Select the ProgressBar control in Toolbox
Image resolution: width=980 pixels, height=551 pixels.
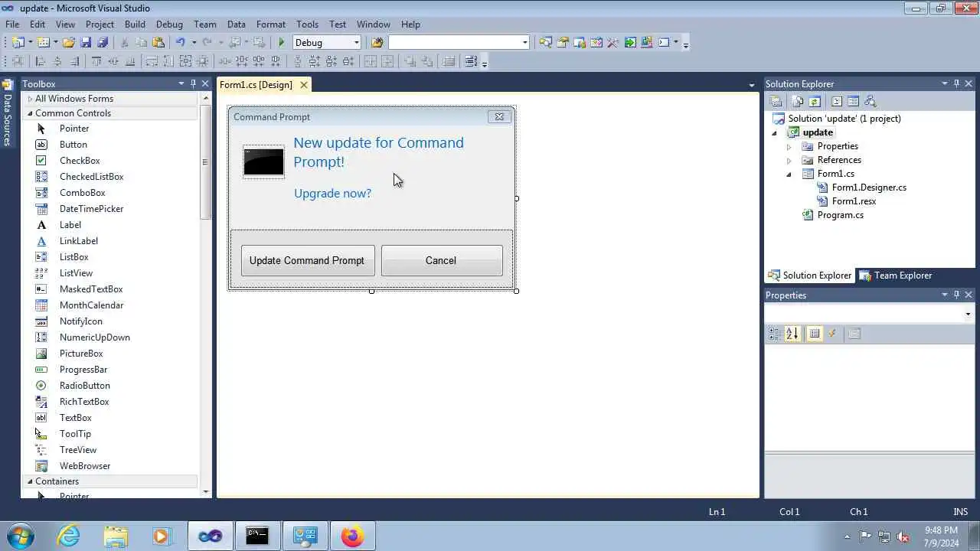pyautogui.click(x=83, y=370)
